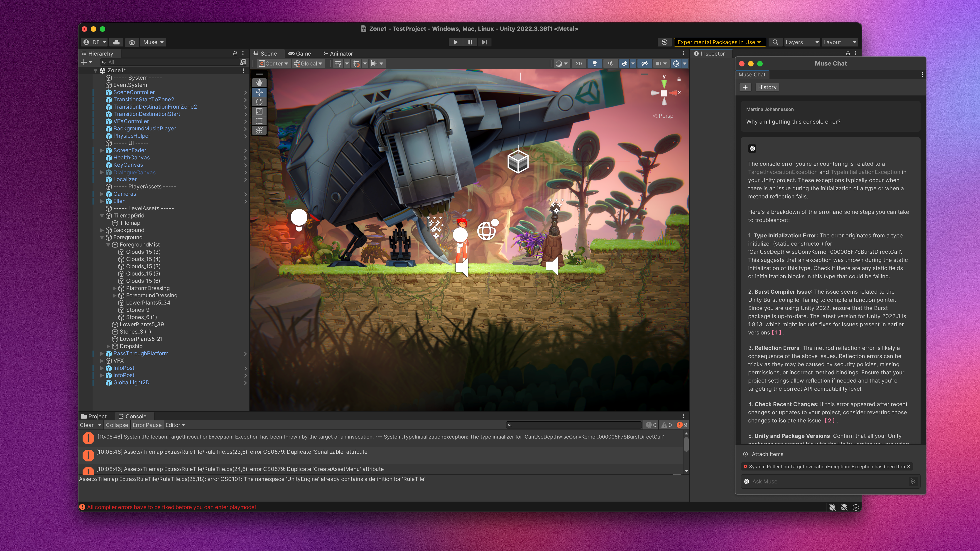Open the Layers dropdown
The height and width of the screenshot is (551, 980).
tap(801, 42)
